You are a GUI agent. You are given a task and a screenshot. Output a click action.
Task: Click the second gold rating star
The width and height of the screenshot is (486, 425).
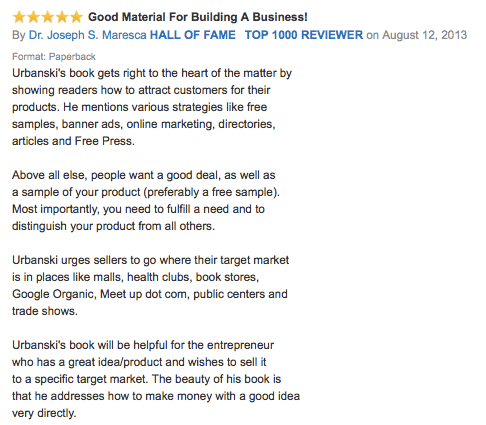[x=33, y=17]
